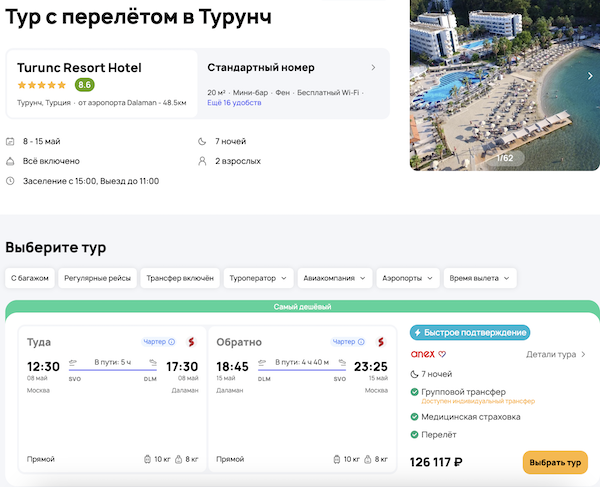Expand the Время вылета dropdown

[x=480, y=278]
